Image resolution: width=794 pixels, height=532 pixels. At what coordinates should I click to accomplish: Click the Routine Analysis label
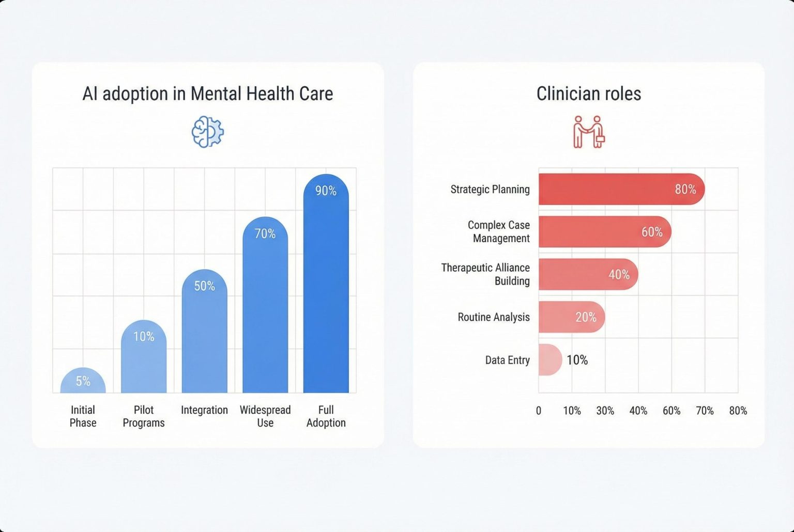point(493,317)
